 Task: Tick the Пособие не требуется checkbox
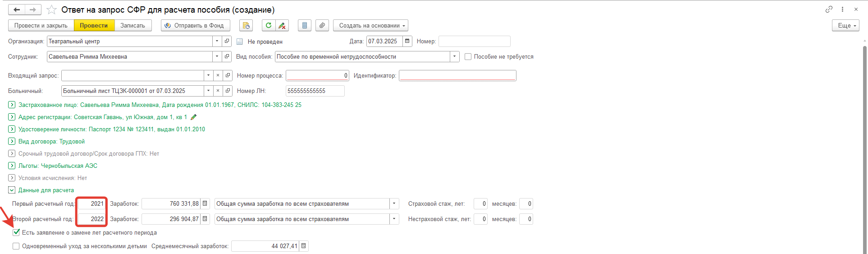468,56
